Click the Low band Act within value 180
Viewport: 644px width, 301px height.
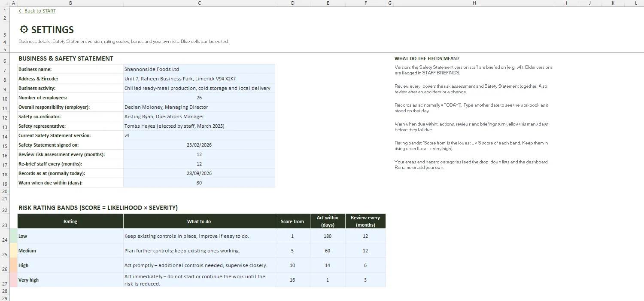(x=328, y=236)
